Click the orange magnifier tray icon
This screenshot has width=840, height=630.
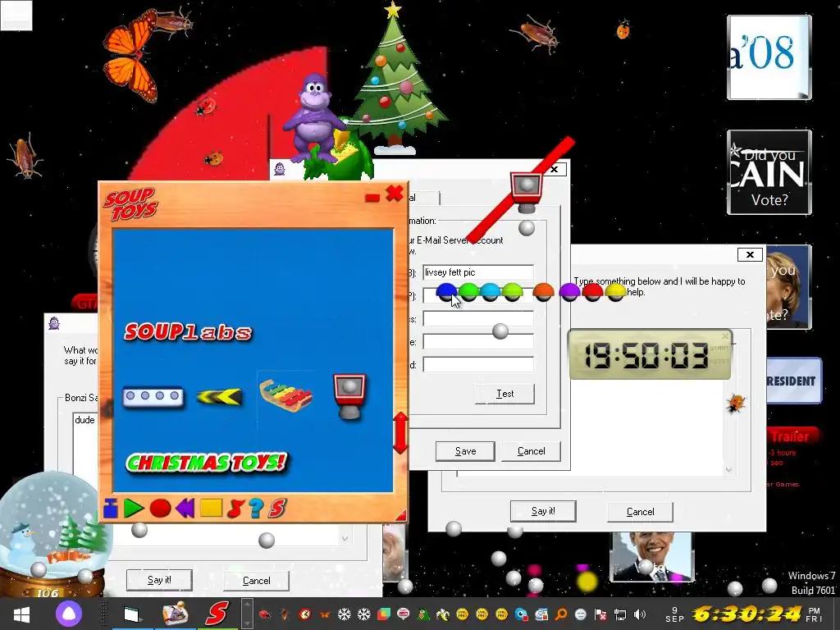click(561, 614)
